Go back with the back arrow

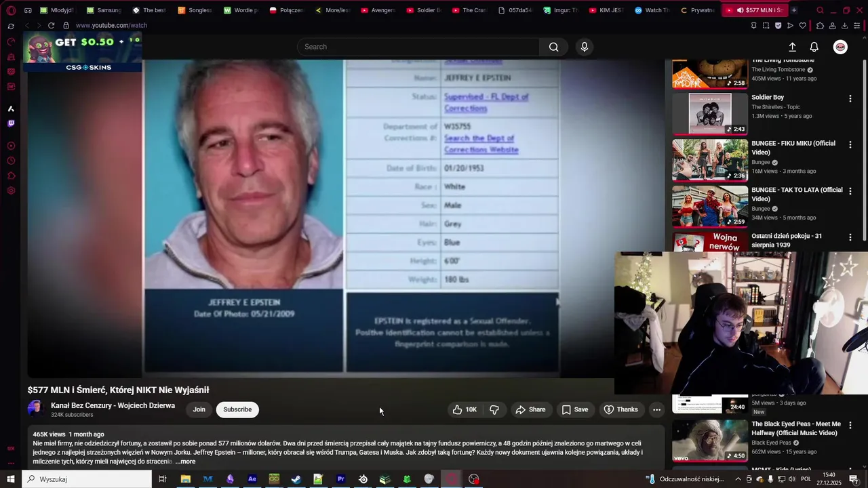click(26, 25)
